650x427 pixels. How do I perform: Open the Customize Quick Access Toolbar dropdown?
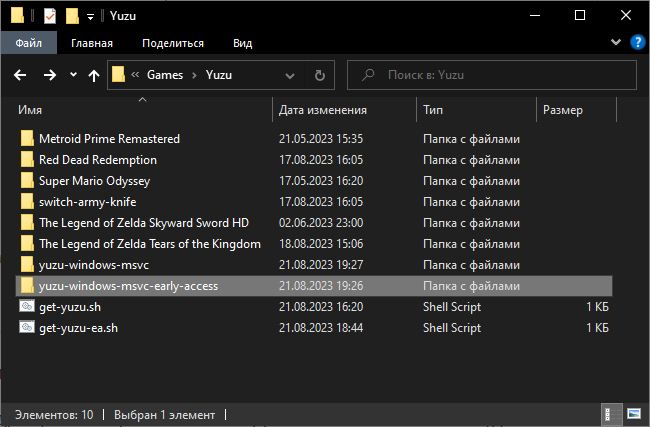click(x=90, y=17)
